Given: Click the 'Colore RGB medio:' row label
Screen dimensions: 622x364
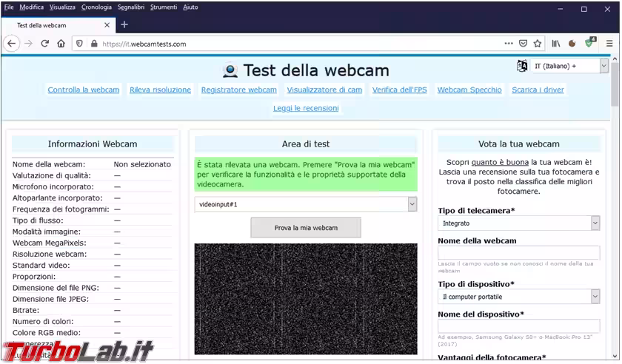Looking at the screenshot, I should click(x=47, y=333).
